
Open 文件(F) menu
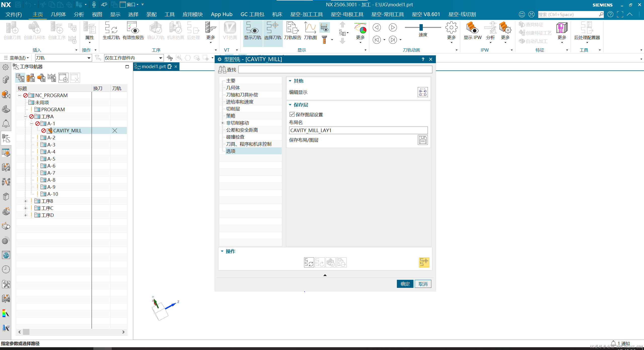click(x=14, y=14)
